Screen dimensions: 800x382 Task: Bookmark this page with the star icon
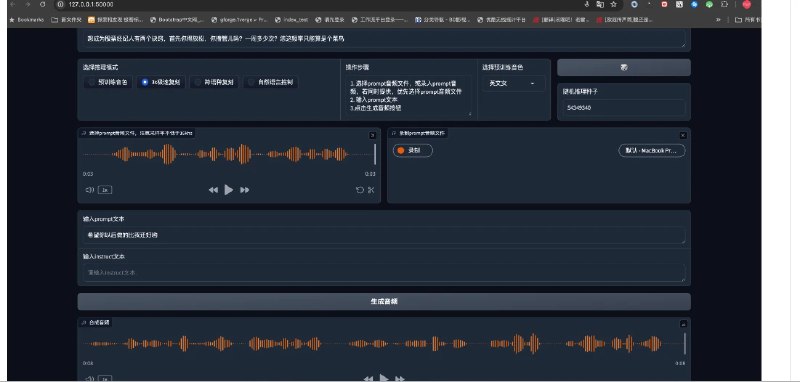click(614, 4)
